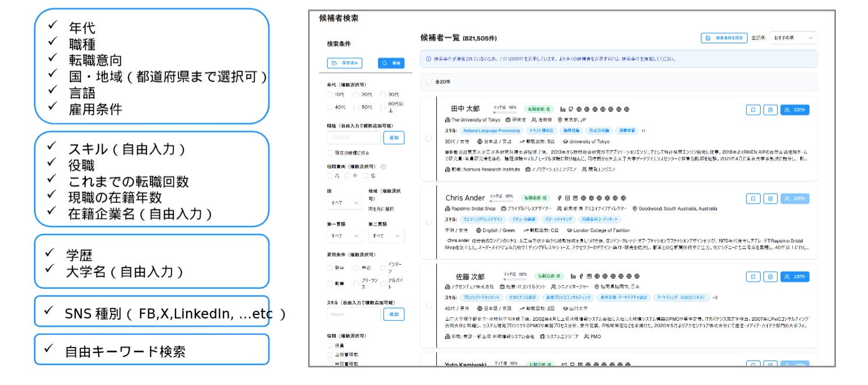The image size is (868, 385).
Task: Click location pin icon for Goodwood, South Australia
Action: tap(635, 209)
